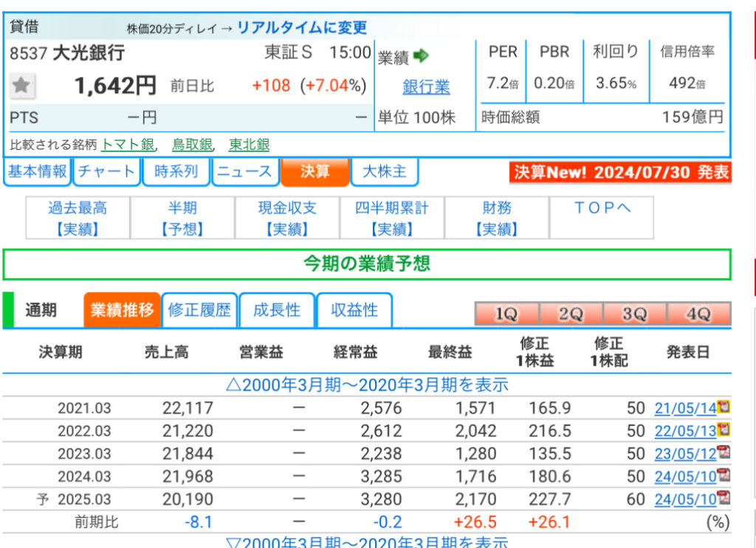Click 経常益 value 3,285

[x=381, y=476]
